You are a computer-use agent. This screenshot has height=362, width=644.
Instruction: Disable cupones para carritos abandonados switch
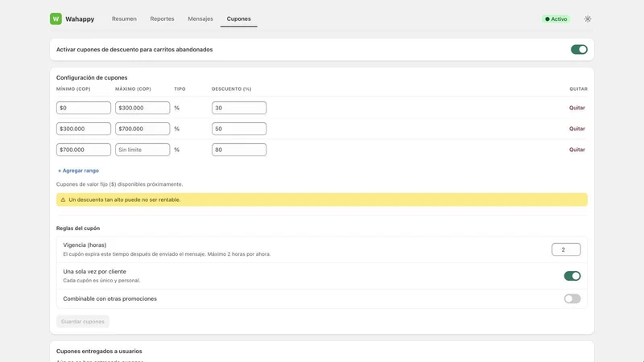(x=579, y=50)
